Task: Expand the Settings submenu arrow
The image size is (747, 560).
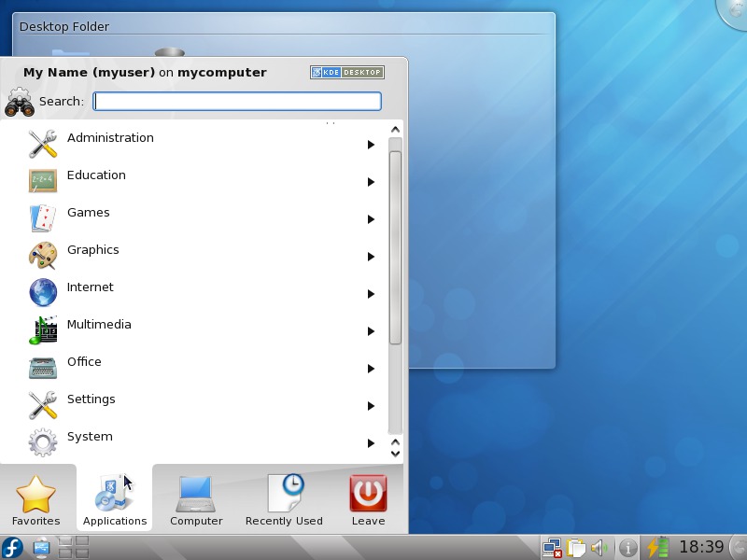Action: click(x=371, y=406)
